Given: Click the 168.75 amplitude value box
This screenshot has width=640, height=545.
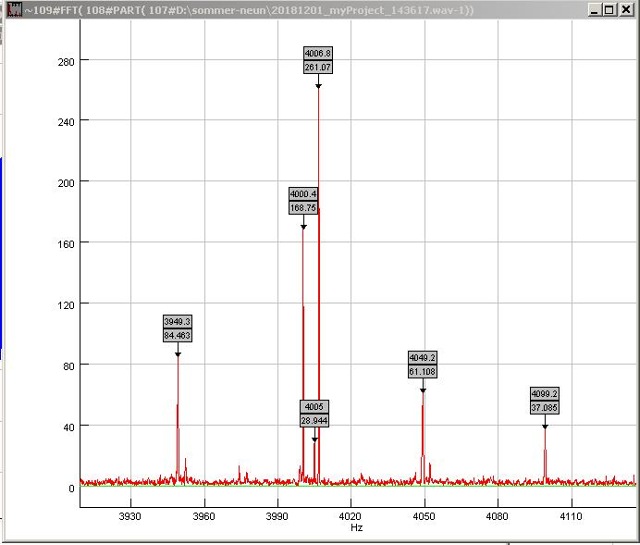Looking at the screenshot, I should point(303,208).
